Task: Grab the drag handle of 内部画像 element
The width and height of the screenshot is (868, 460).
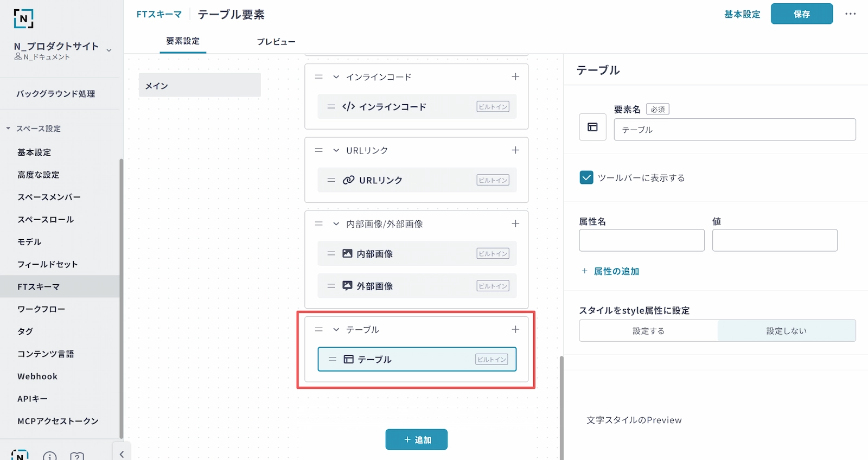Action: 331,253
